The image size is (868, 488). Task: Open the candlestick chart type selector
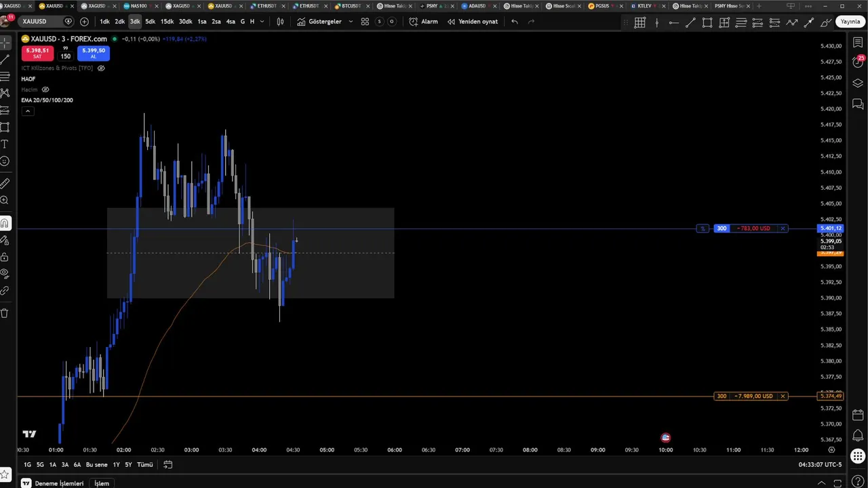point(280,22)
